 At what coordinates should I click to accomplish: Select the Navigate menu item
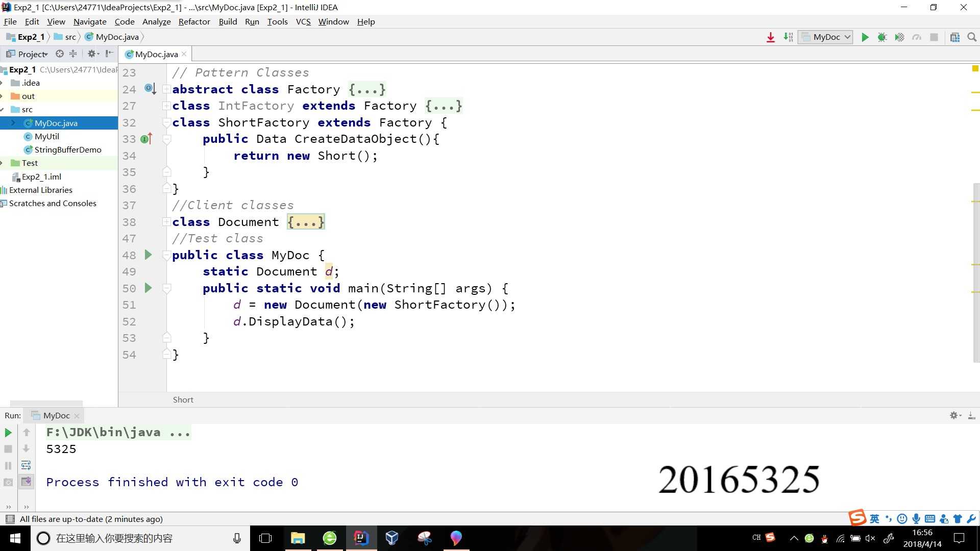[89, 21]
